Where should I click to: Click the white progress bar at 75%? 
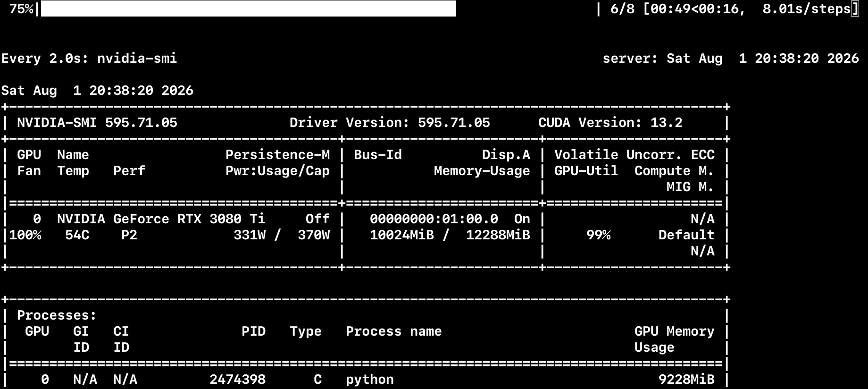click(249, 8)
